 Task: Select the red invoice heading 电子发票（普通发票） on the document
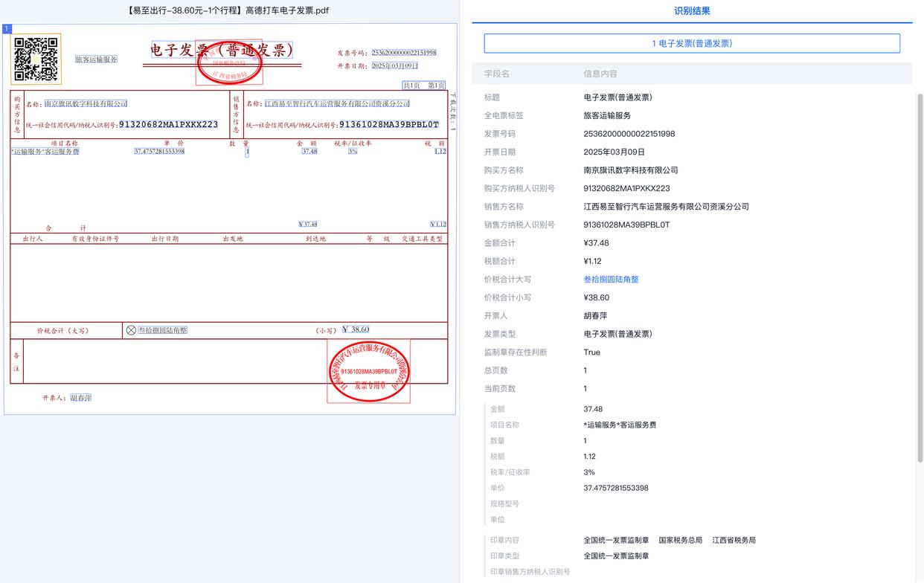click(222, 50)
